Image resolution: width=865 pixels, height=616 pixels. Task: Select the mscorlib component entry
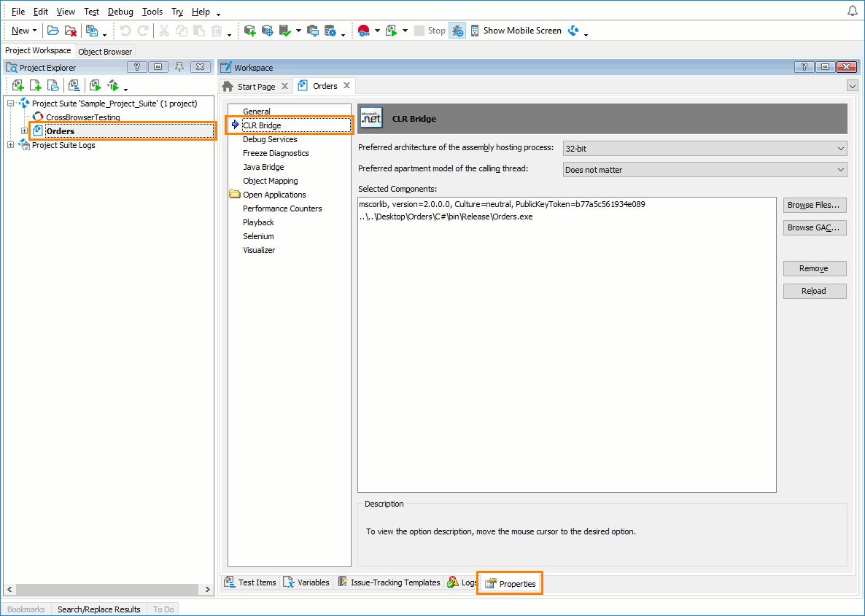[502, 204]
